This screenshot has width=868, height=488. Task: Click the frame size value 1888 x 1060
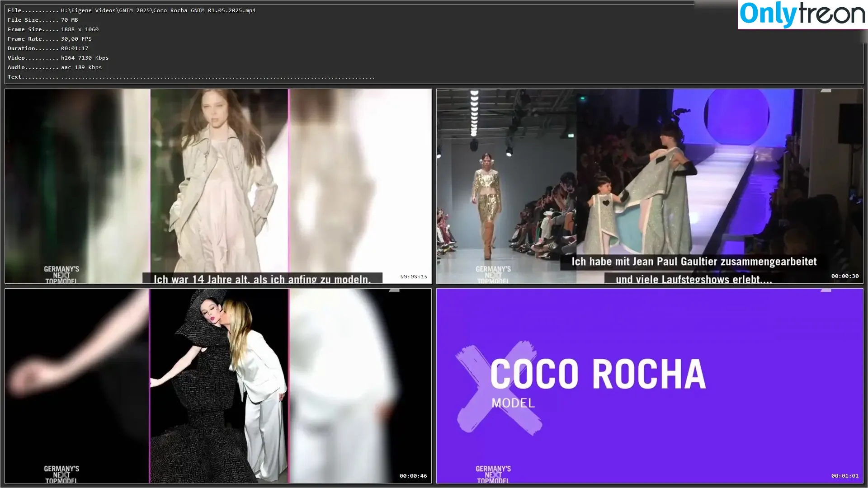point(80,29)
